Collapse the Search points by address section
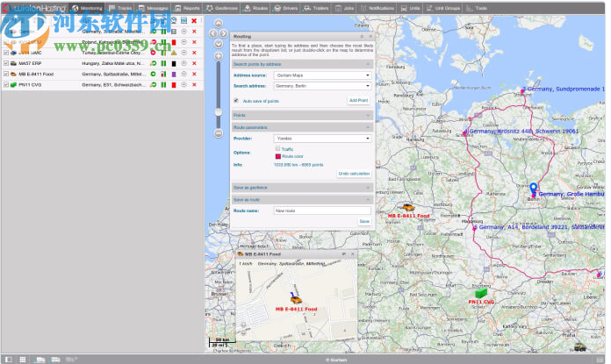The width and height of the screenshot is (611, 364). 302,64
